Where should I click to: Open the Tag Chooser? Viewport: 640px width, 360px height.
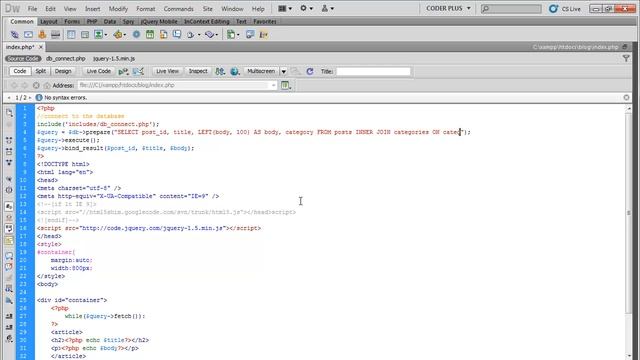[x=250, y=35]
